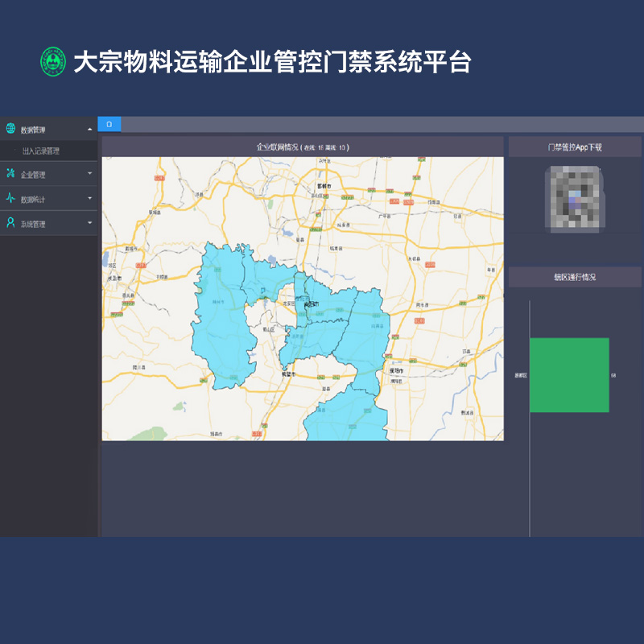Expand the 数据统计 dropdown
Image resolution: width=644 pixels, height=644 pixels.
coord(89,198)
